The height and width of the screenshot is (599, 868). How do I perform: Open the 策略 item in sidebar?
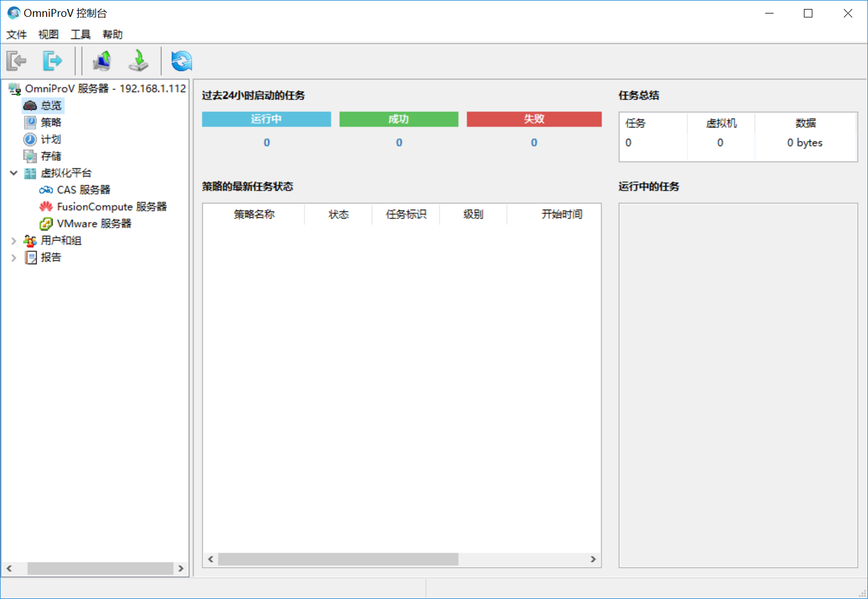51,123
